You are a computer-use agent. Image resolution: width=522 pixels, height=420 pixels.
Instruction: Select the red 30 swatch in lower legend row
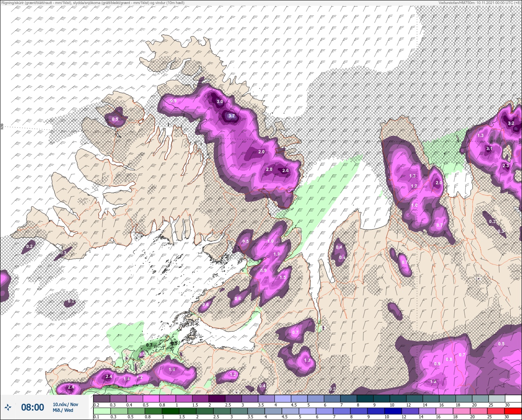coord(513,411)
